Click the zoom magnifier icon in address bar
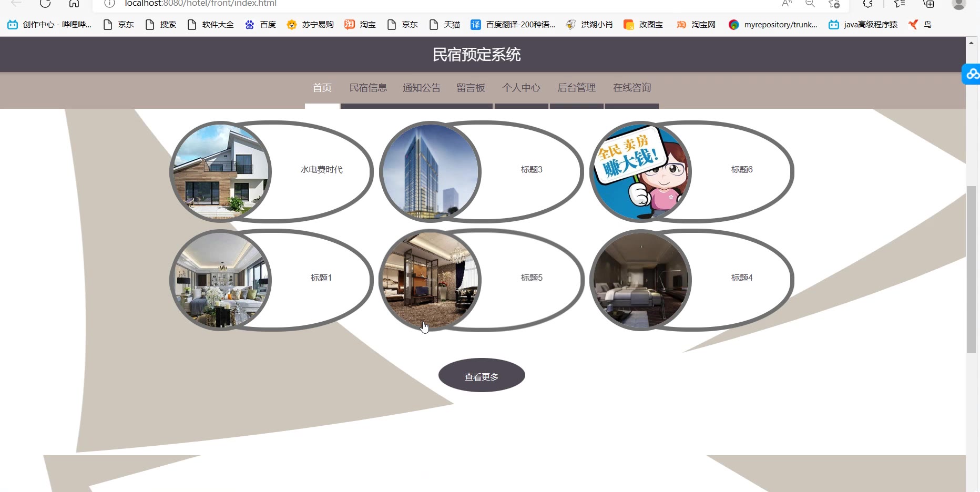 click(810, 3)
